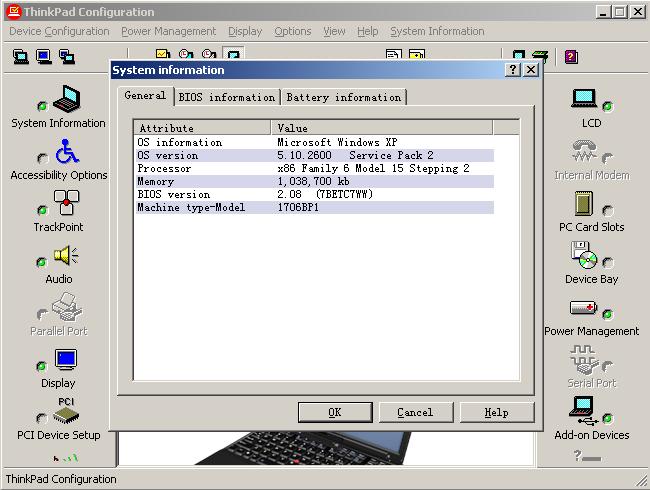The height and width of the screenshot is (490, 650).
Task: Open the Device Bay disc icon
Action: pos(584,255)
